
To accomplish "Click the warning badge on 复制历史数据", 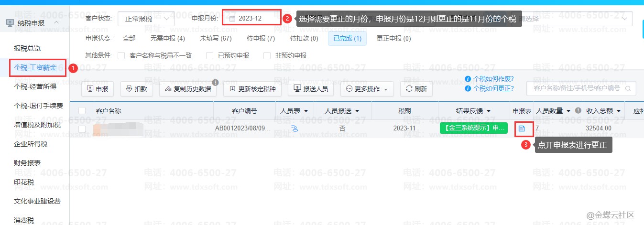I will point(215,82).
